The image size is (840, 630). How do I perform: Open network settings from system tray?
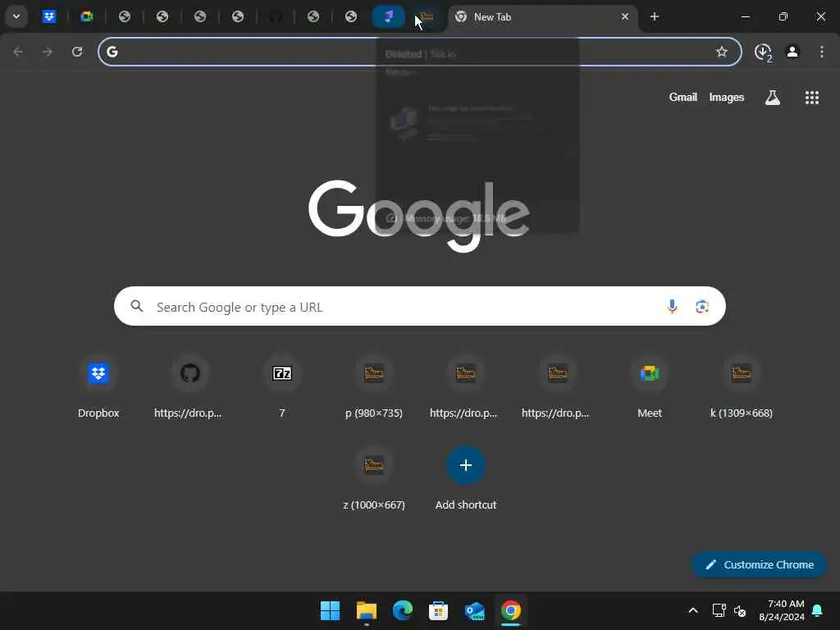point(719,610)
